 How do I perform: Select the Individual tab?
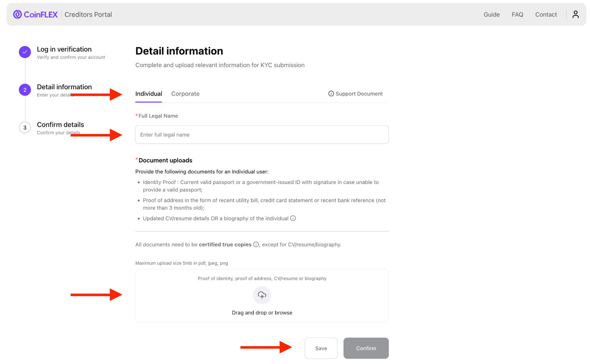(x=148, y=94)
